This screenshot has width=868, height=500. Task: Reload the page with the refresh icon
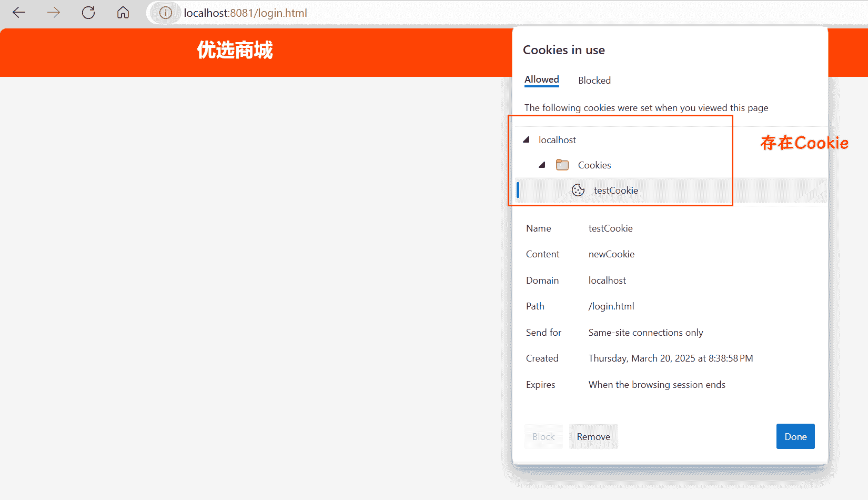(x=88, y=13)
